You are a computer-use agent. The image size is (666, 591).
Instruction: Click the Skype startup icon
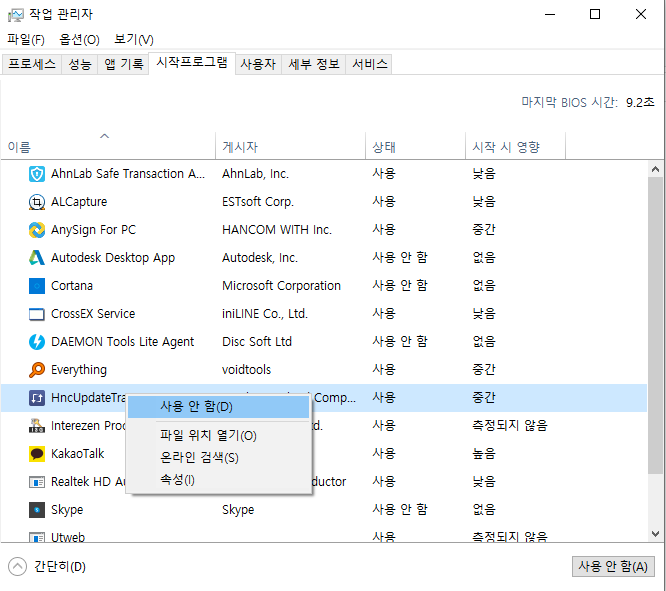(37, 510)
